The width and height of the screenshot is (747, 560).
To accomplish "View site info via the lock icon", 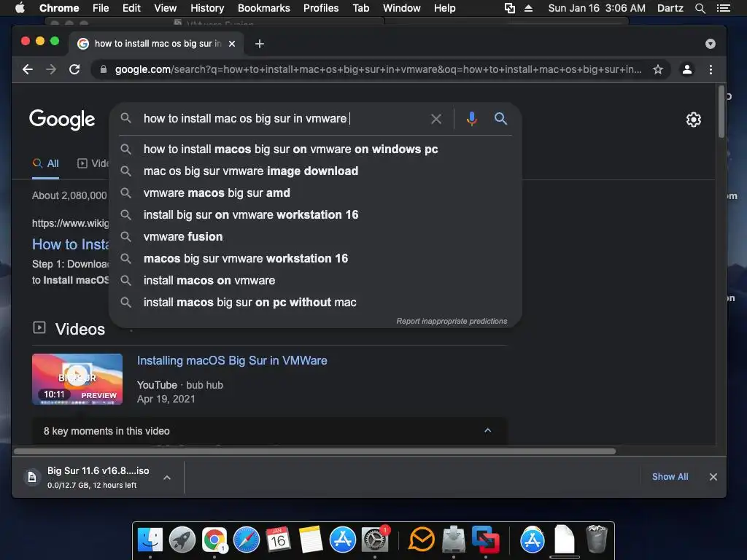I will coord(104,69).
